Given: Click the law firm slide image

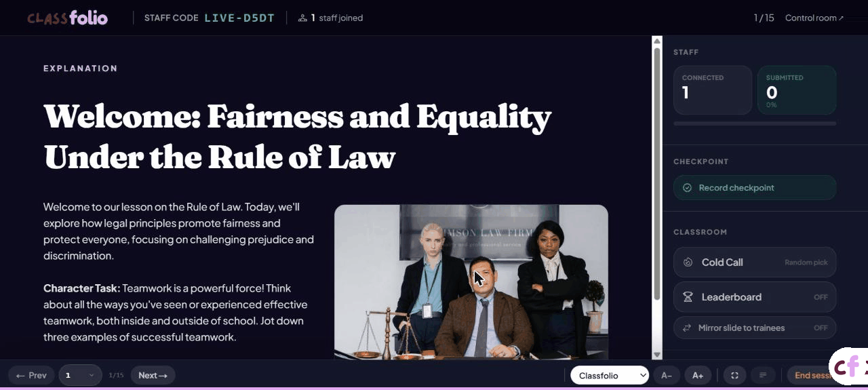Looking at the screenshot, I should [x=471, y=281].
